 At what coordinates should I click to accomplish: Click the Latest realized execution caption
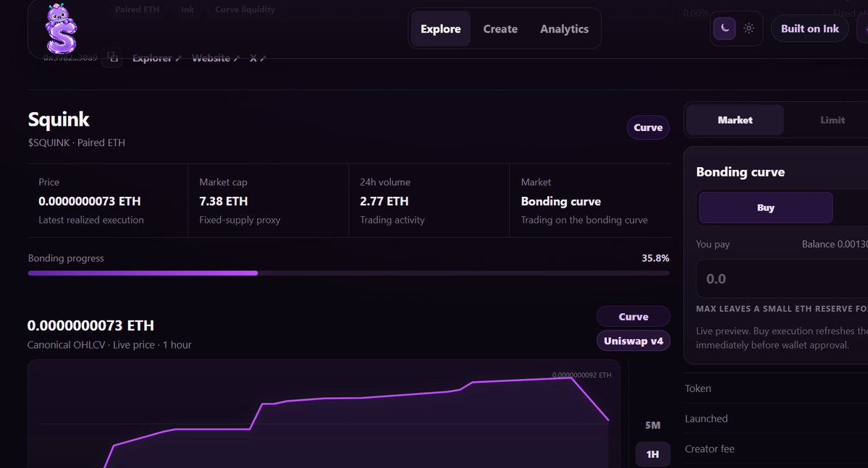(91, 220)
